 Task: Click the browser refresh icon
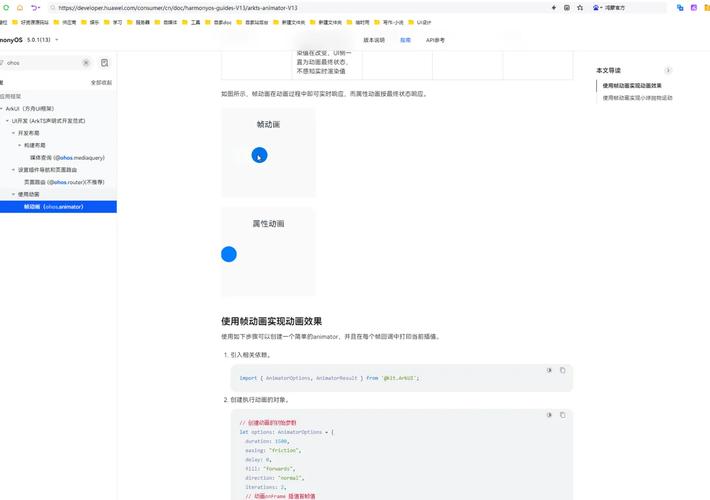(x=6, y=8)
